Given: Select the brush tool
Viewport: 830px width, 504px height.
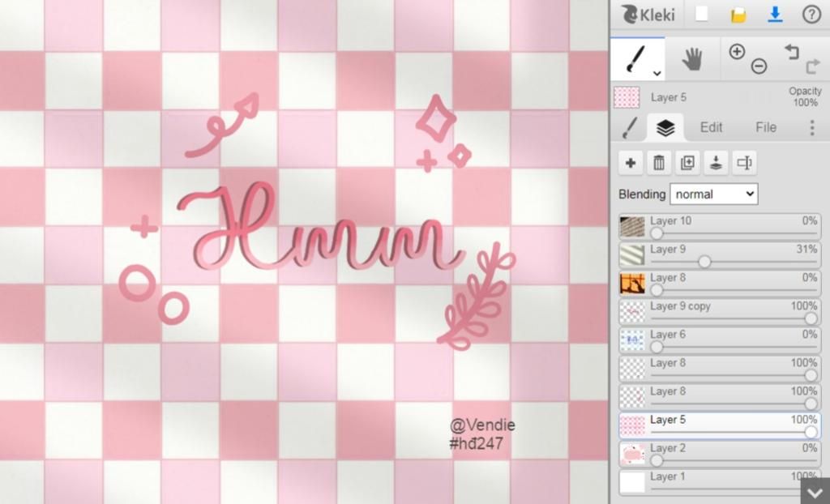Looking at the screenshot, I should coord(635,58).
